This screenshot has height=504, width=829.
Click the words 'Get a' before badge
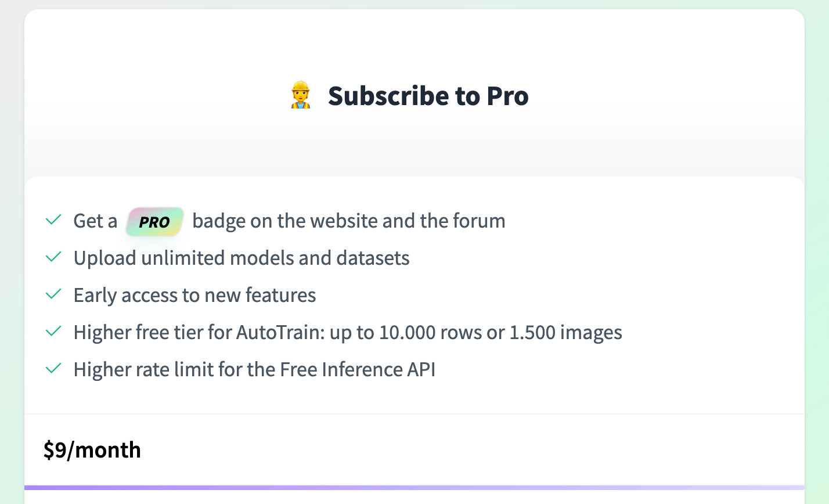pyautogui.click(x=95, y=221)
